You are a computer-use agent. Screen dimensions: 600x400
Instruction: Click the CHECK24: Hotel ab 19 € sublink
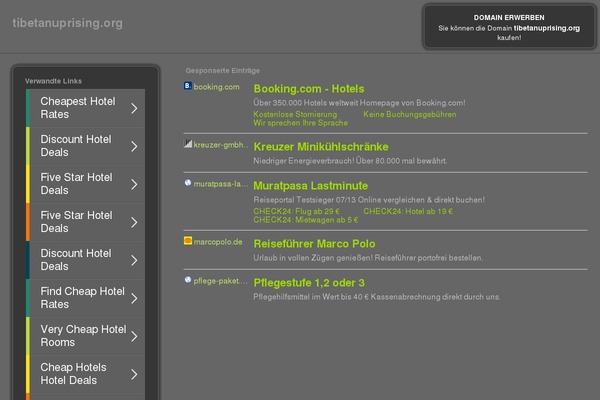[408, 211]
